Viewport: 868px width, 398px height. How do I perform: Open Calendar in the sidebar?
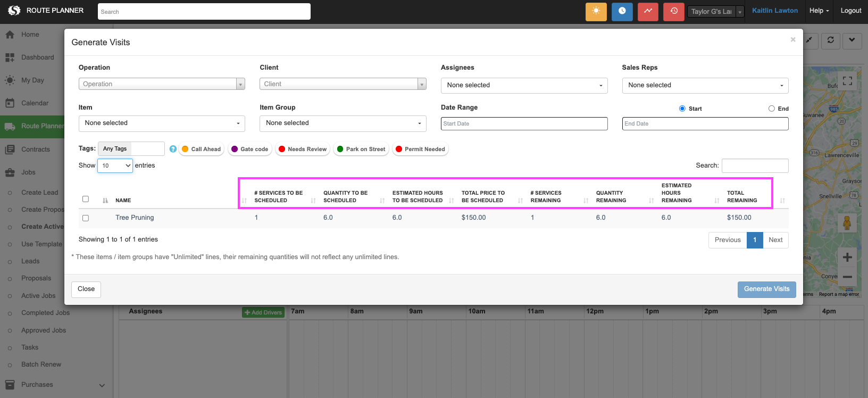coord(35,103)
